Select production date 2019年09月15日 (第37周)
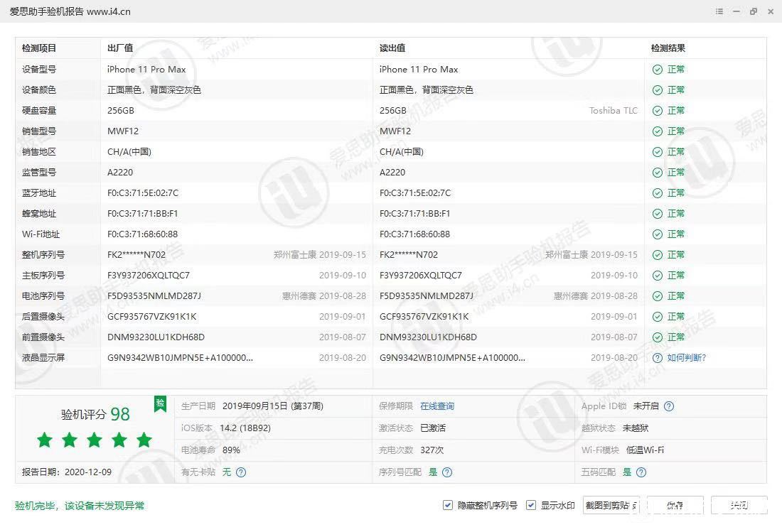 coord(273,406)
